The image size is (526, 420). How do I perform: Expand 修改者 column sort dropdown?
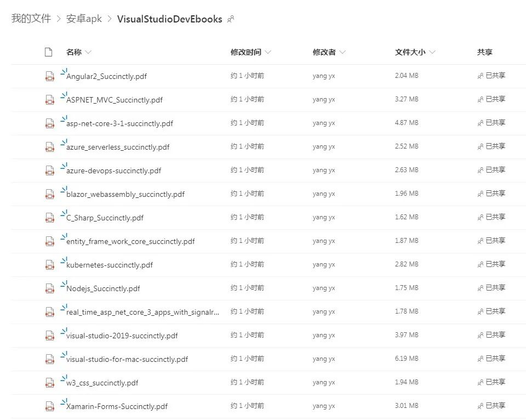[342, 52]
